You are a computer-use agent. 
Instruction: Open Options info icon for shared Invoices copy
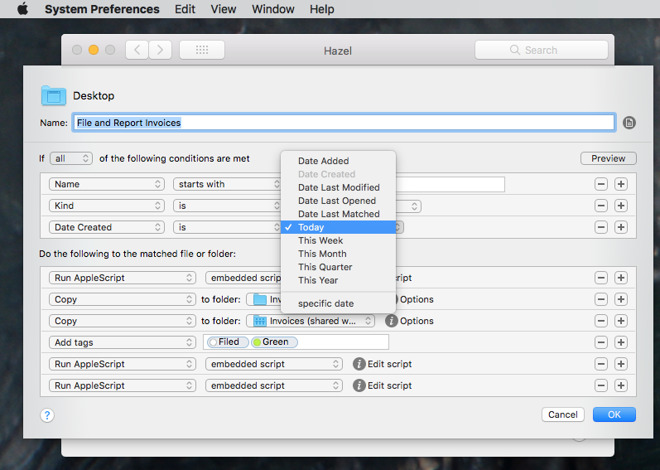(x=391, y=321)
